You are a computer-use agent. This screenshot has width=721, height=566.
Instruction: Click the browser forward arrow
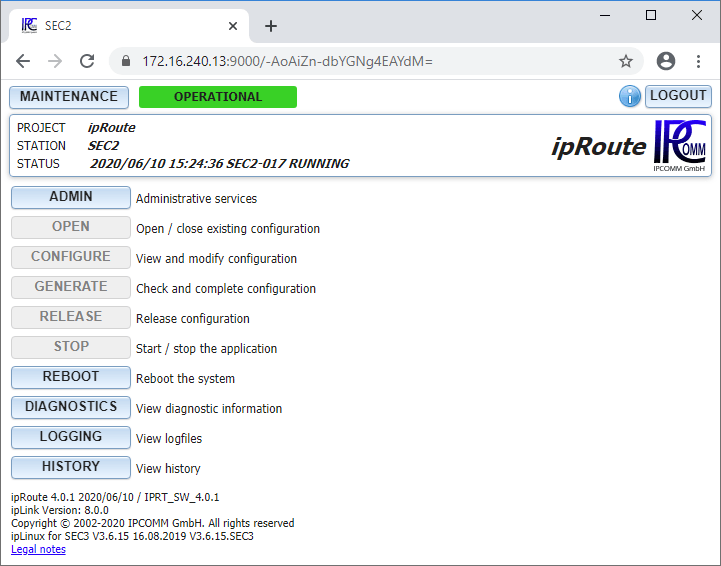(55, 61)
